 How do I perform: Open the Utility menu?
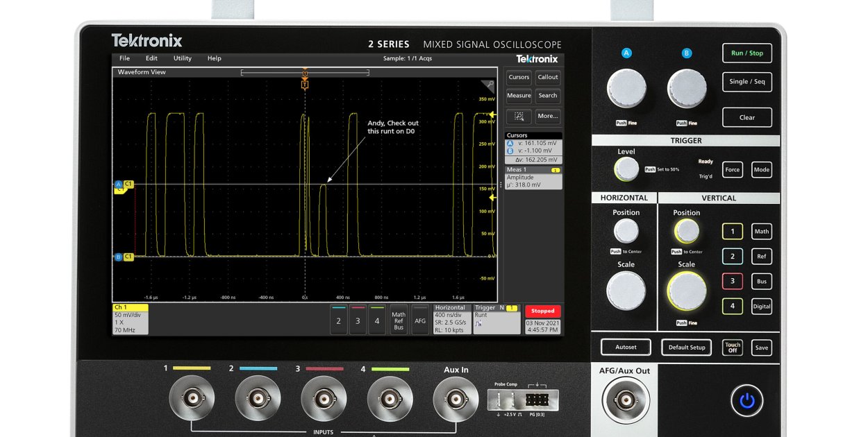click(x=183, y=58)
